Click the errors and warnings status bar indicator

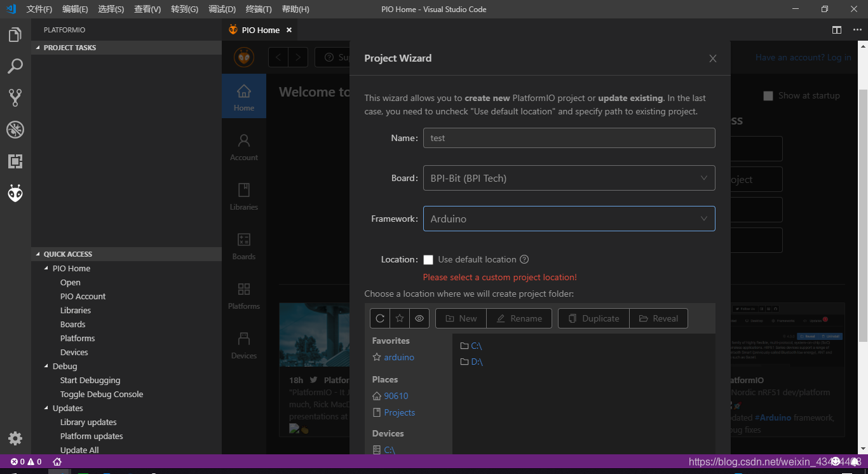(x=26, y=462)
